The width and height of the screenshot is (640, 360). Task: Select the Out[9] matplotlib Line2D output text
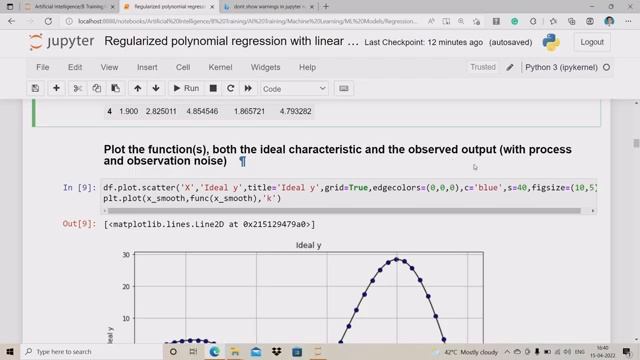pos(209,224)
